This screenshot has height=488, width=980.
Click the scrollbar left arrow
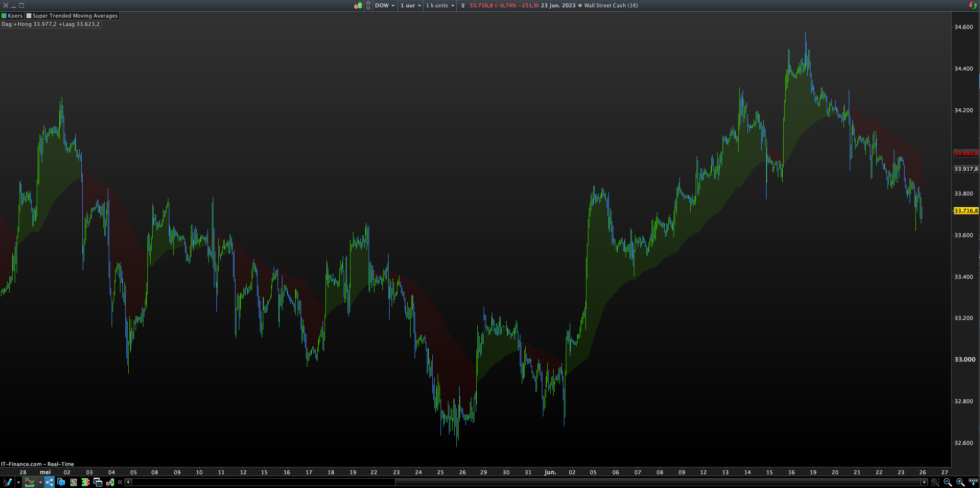128,482
